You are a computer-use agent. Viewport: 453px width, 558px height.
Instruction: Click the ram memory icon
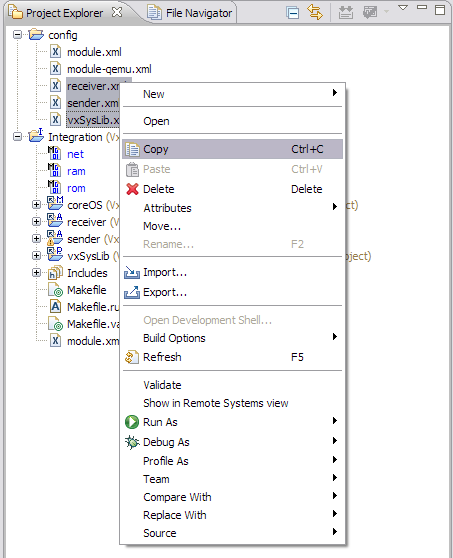click(54, 170)
